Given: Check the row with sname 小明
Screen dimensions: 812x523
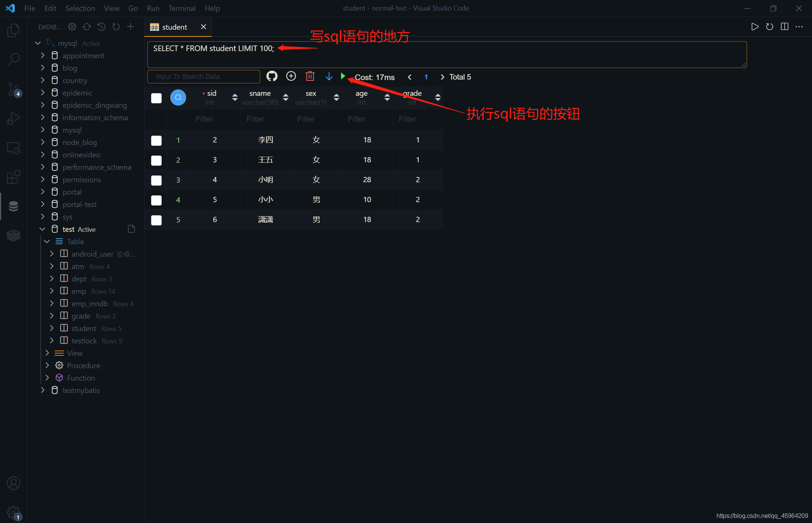Looking at the screenshot, I should click(156, 180).
